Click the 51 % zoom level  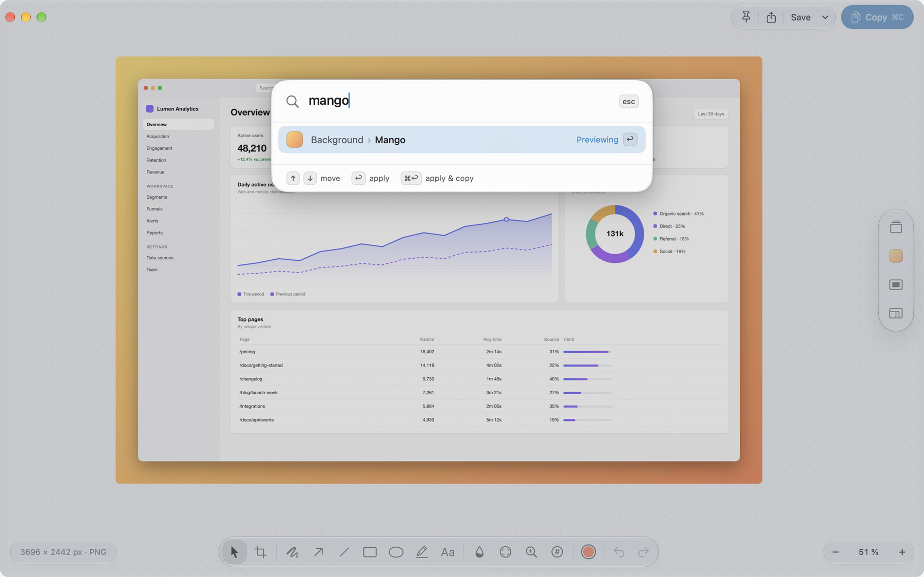coord(869,552)
